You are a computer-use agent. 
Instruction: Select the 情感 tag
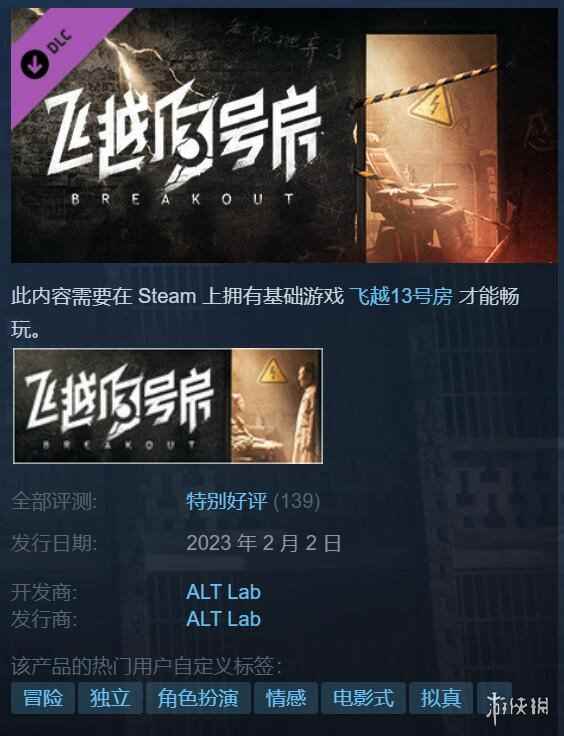coord(285,698)
